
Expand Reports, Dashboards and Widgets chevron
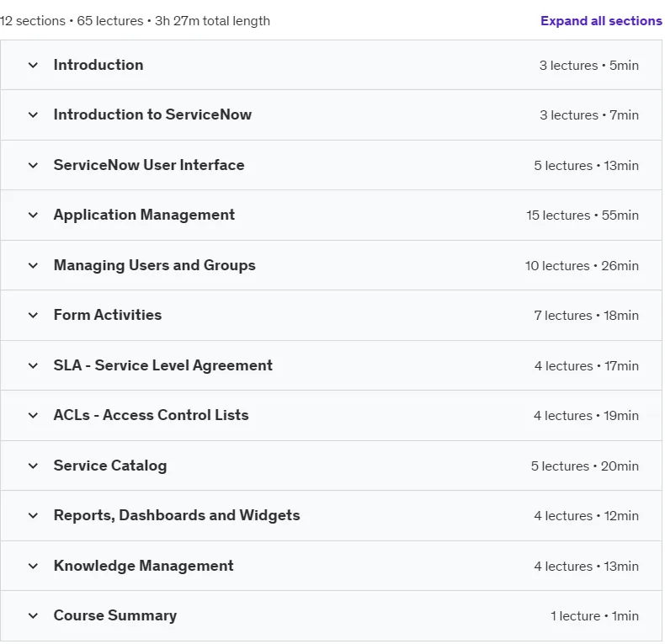point(33,515)
